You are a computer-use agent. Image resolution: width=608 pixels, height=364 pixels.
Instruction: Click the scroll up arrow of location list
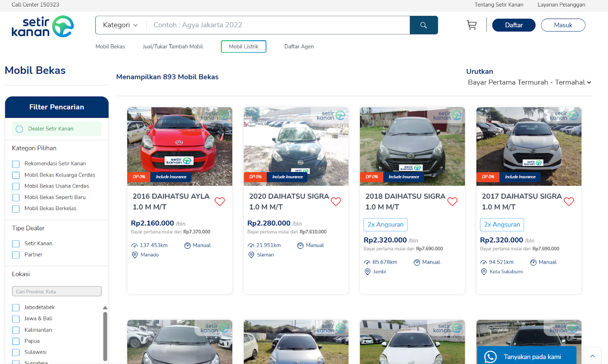[x=105, y=308]
